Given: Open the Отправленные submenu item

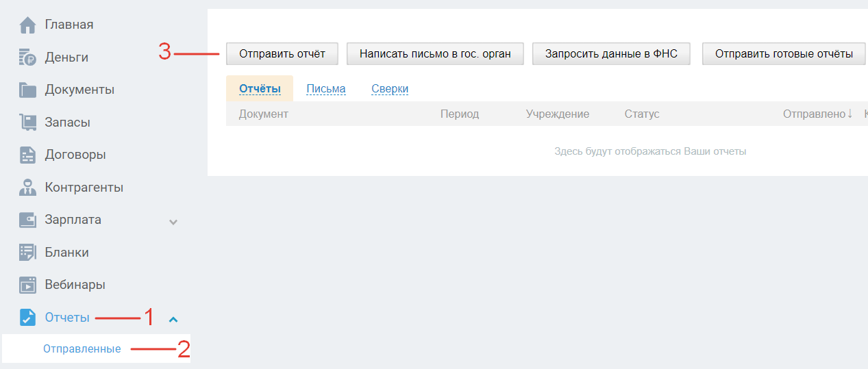Looking at the screenshot, I should tap(82, 349).
